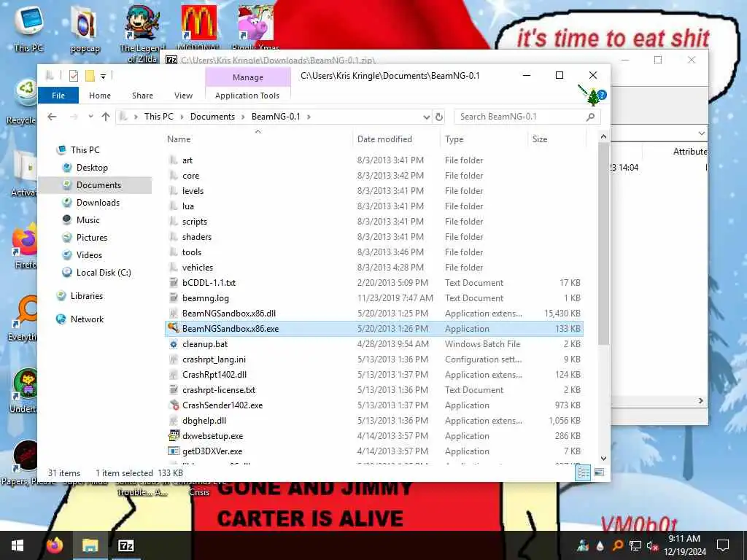The height and width of the screenshot is (560, 747).
Task: Open the Share ribbon tab
Action: click(142, 96)
